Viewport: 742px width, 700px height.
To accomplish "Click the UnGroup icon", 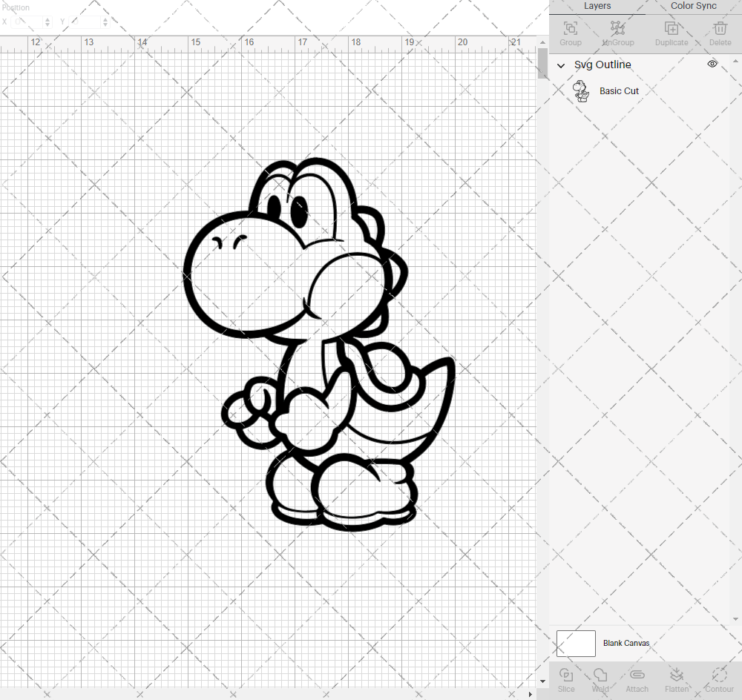I will (x=617, y=31).
